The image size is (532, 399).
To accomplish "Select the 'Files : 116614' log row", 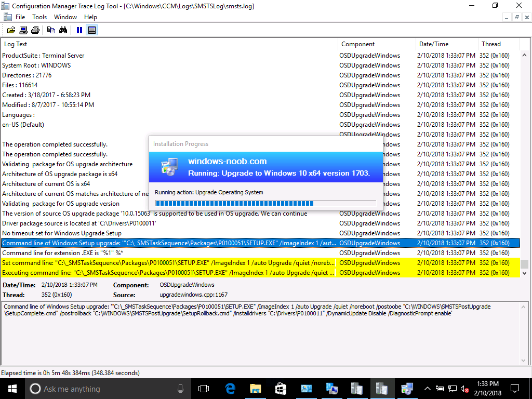I will [260, 85].
